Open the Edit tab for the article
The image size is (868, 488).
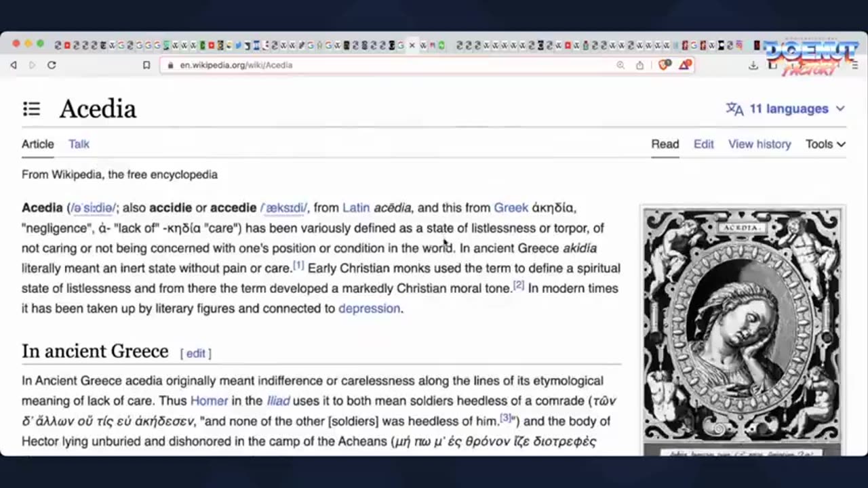tap(703, 144)
